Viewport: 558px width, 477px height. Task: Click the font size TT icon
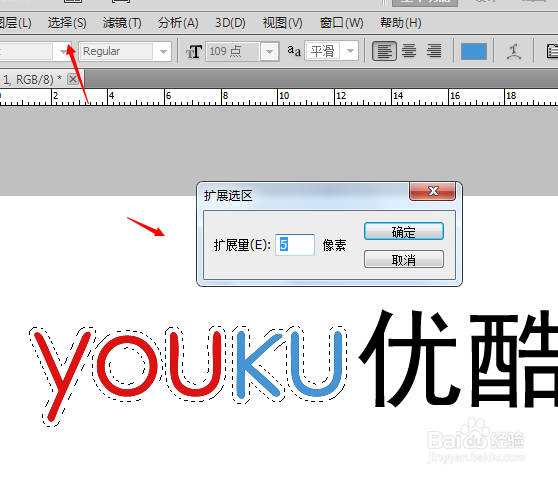(x=194, y=52)
